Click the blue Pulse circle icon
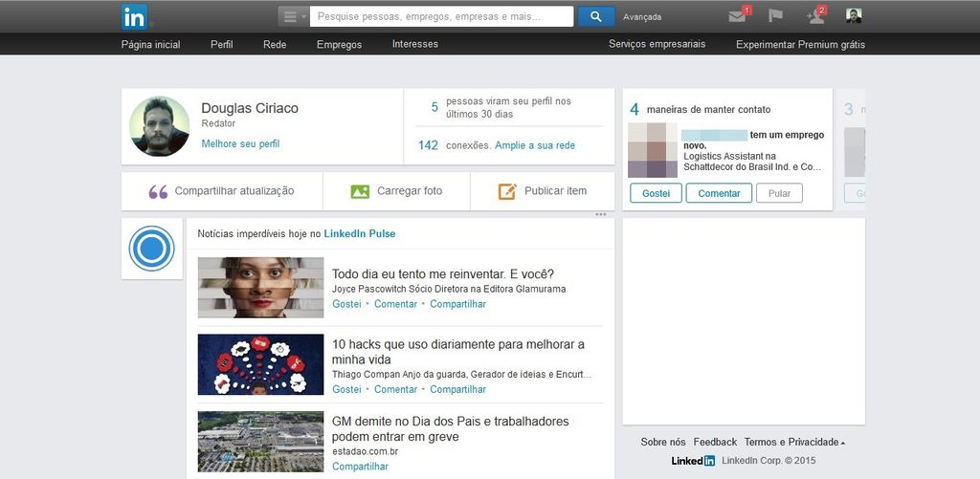Image resolution: width=980 pixels, height=479 pixels. [152, 249]
